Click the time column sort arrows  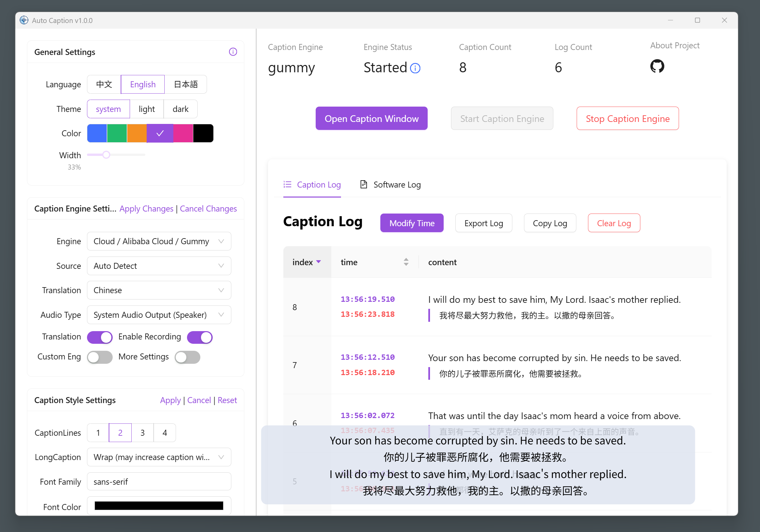(x=406, y=262)
